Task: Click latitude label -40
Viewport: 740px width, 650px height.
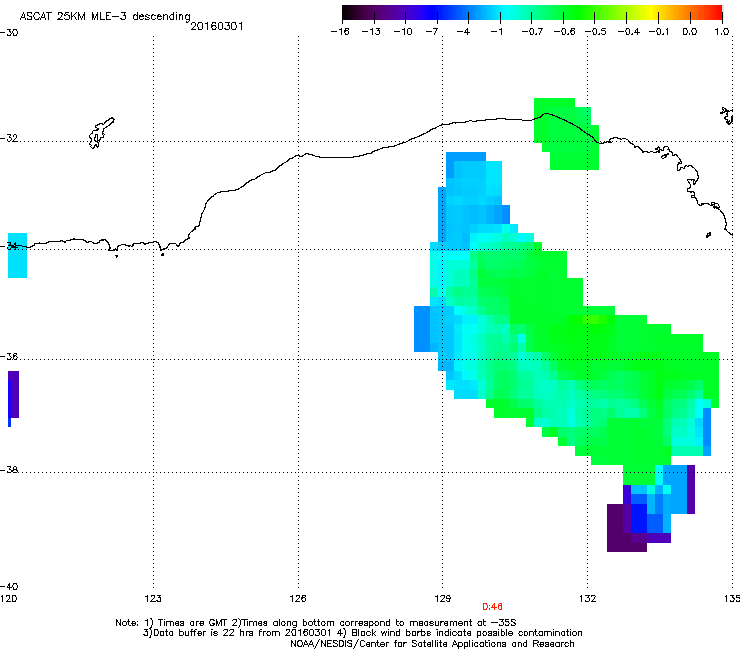Action: tap(9, 586)
